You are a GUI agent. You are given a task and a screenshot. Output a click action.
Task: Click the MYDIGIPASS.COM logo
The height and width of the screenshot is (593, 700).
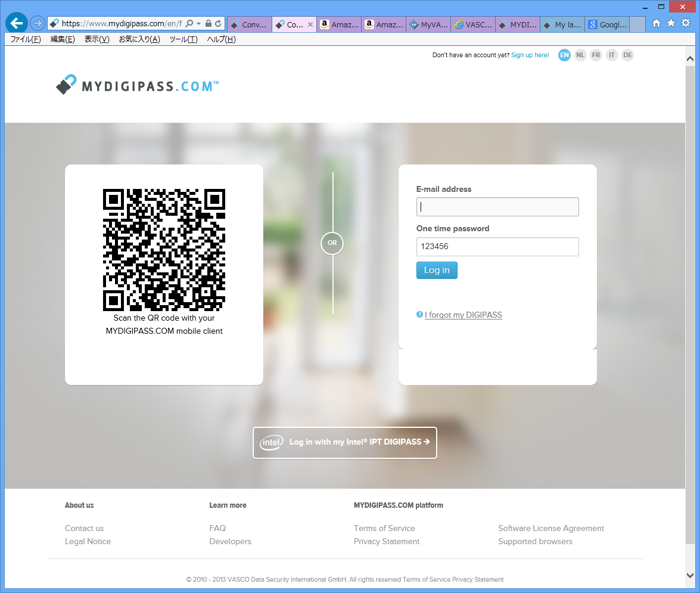click(x=137, y=85)
